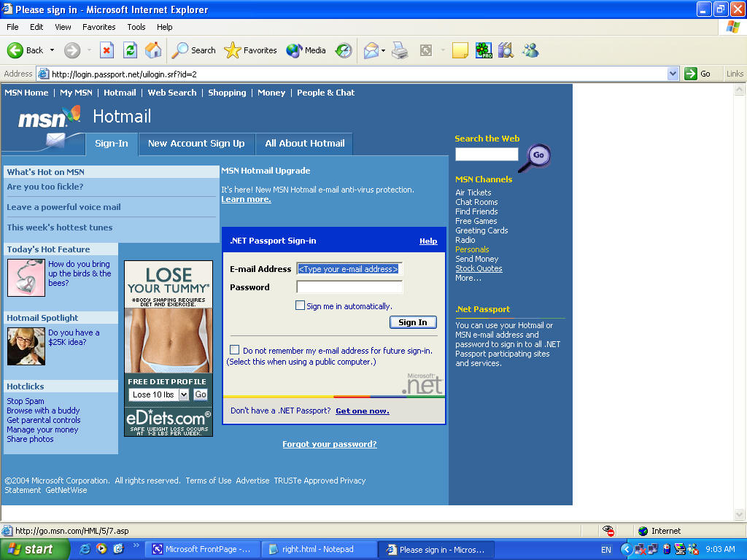Open the Favorites menu in menu bar
The width and height of the screenshot is (747, 560).
[98, 27]
